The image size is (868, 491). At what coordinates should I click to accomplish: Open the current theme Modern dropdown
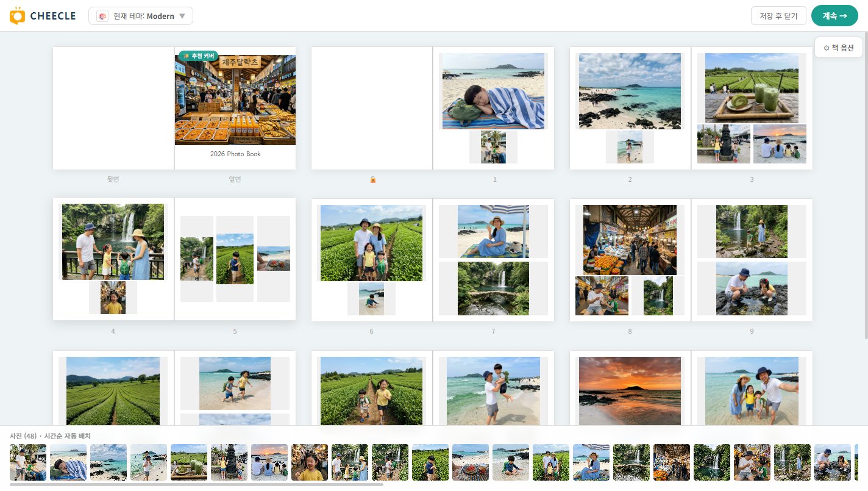pyautogui.click(x=141, y=16)
